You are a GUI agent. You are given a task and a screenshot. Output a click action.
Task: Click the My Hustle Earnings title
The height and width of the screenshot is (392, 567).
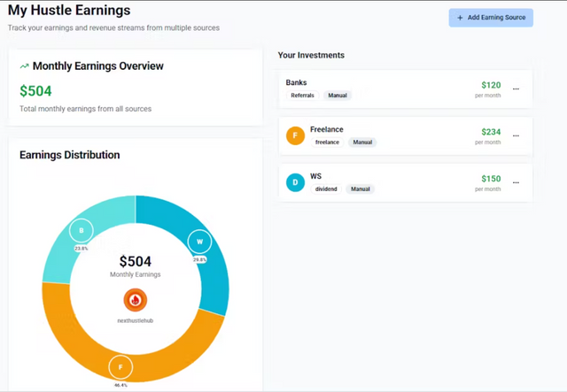(69, 11)
